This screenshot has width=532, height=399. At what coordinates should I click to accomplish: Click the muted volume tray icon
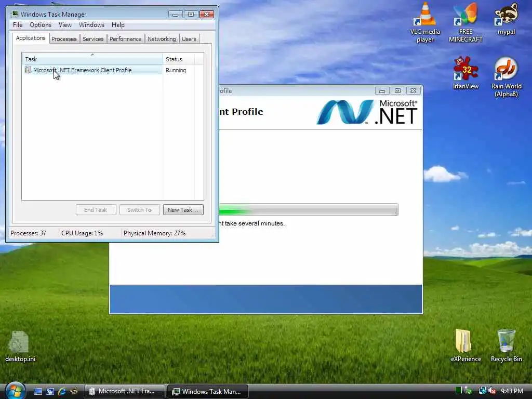point(493,391)
